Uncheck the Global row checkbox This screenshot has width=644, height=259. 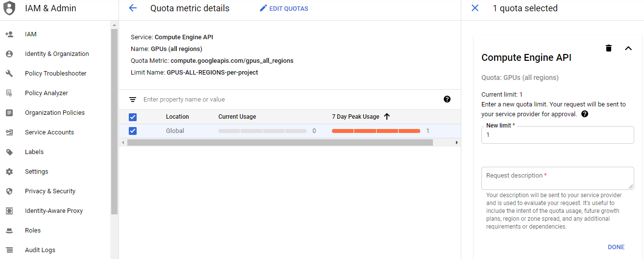pos(133,131)
